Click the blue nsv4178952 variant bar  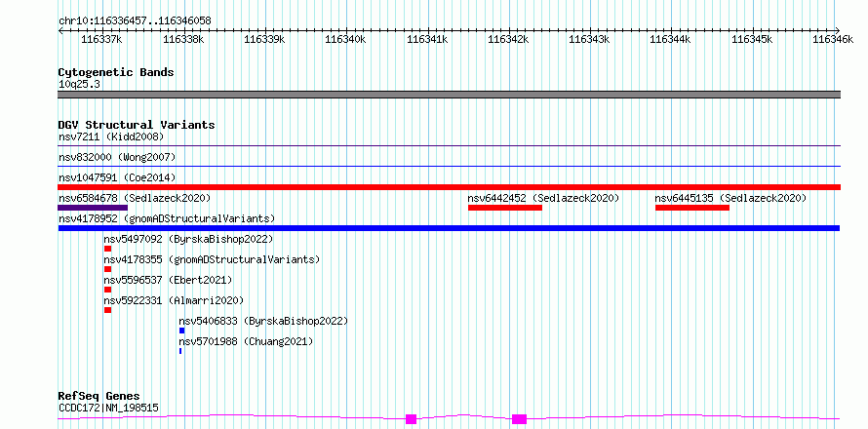coord(449,228)
